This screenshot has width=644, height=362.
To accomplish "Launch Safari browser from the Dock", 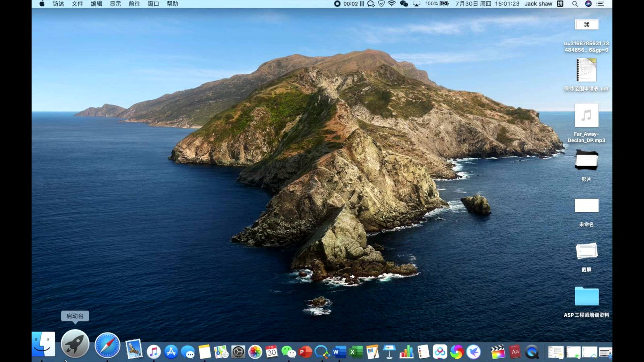I will click(x=107, y=345).
